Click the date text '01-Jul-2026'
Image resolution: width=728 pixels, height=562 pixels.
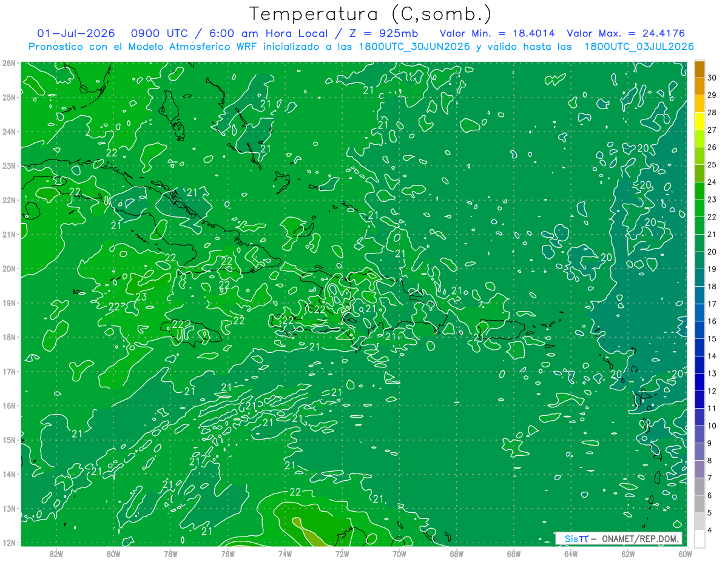tap(76, 33)
